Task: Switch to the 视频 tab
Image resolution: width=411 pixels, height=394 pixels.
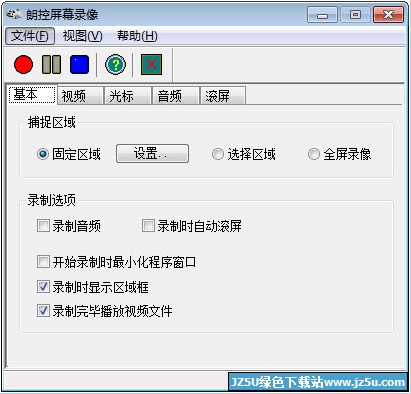Action: click(80, 96)
